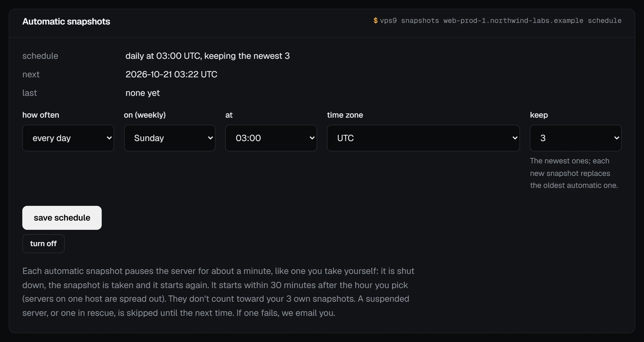Click the vps9 snapshots schedule command text
Screen dimensions: 644x342
point(500,21)
